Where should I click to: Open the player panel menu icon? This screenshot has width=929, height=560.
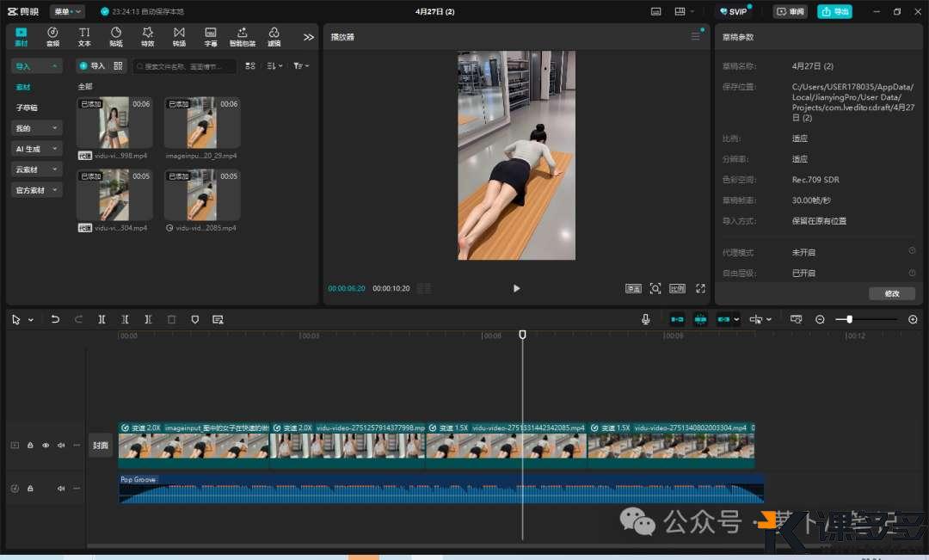[x=696, y=36]
